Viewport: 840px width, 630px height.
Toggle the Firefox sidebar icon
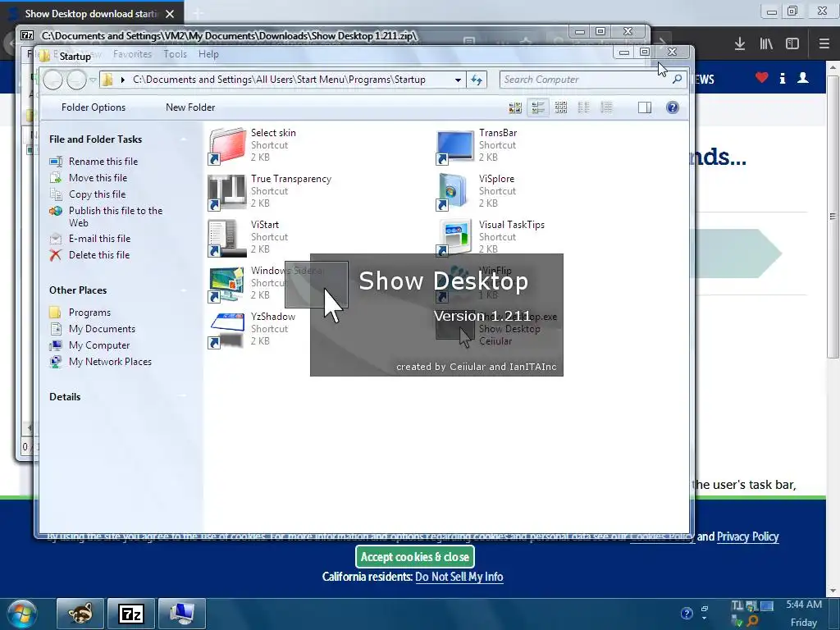pyautogui.click(x=792, y=44)
